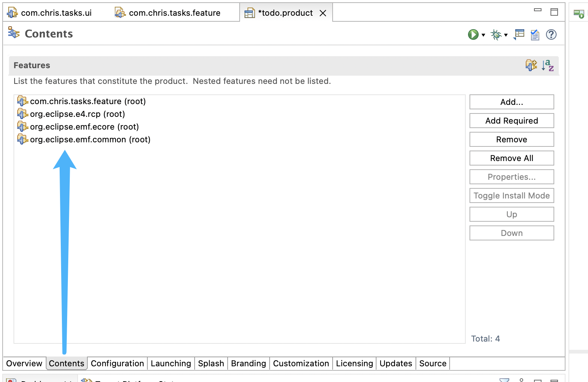Click the Remove All button
The height and width of the screenshot is (382, 588).
pos(512,158)
